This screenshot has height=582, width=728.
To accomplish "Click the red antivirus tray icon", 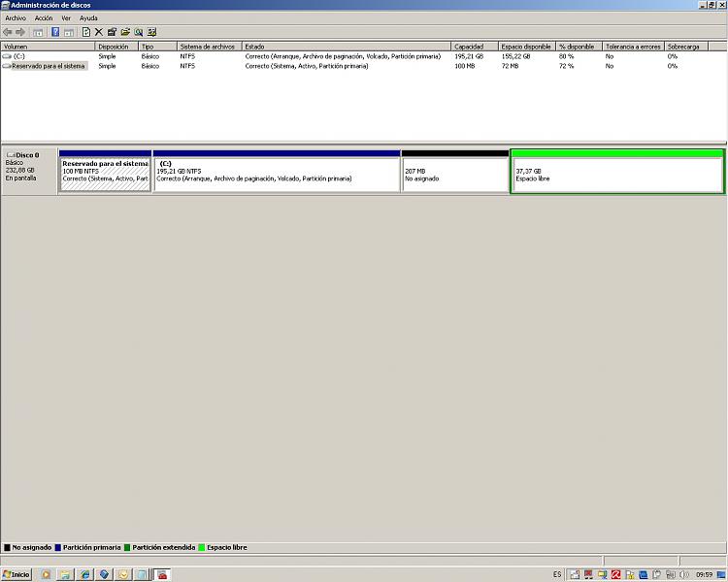I will point(615,574).
